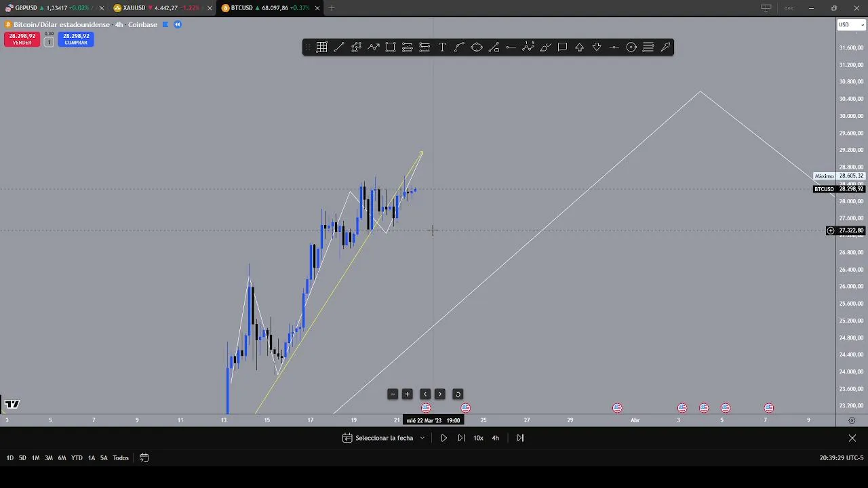Select the grid drawing tool in floating toolbar

(321, 47)
